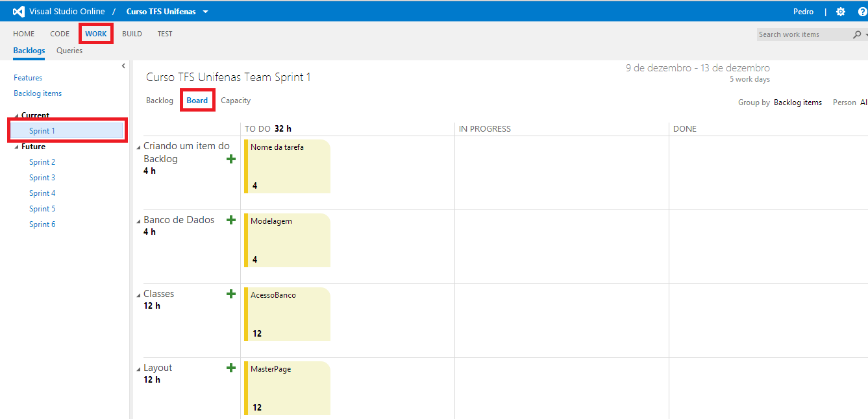Image resolution: width=868 pixels, height=419 pixels.
Task: Click the sprint date range text
Action: point(698,68)
